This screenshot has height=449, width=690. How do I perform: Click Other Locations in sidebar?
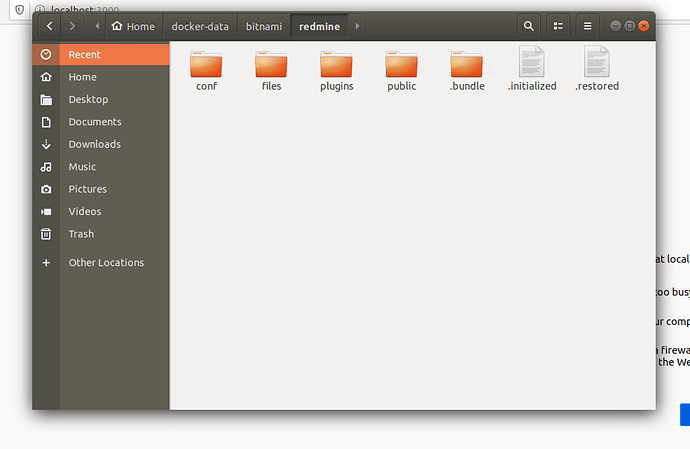tap(106, 262)
